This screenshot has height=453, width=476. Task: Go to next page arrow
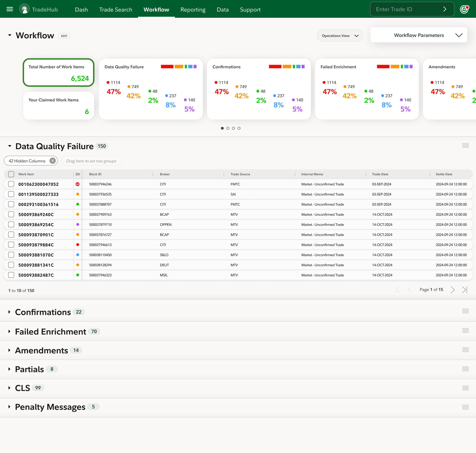453,290
